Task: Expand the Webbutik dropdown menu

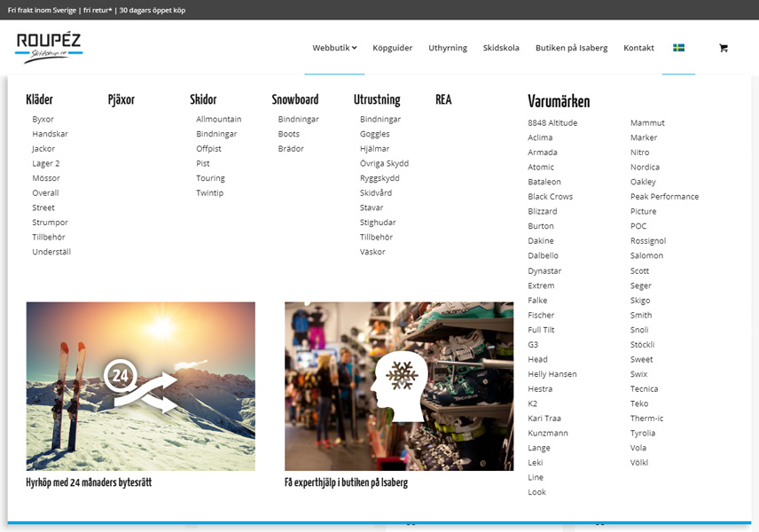Action: [334, 48]
